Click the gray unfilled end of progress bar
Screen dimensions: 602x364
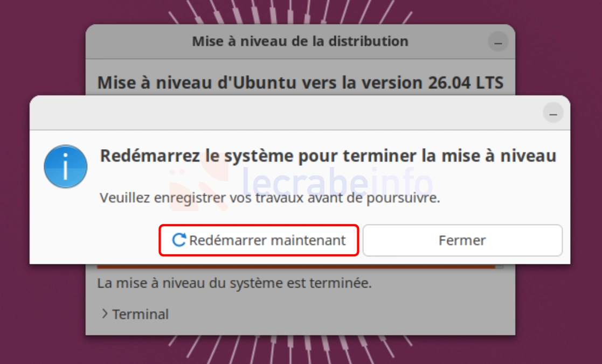click(x=500, y=266)
